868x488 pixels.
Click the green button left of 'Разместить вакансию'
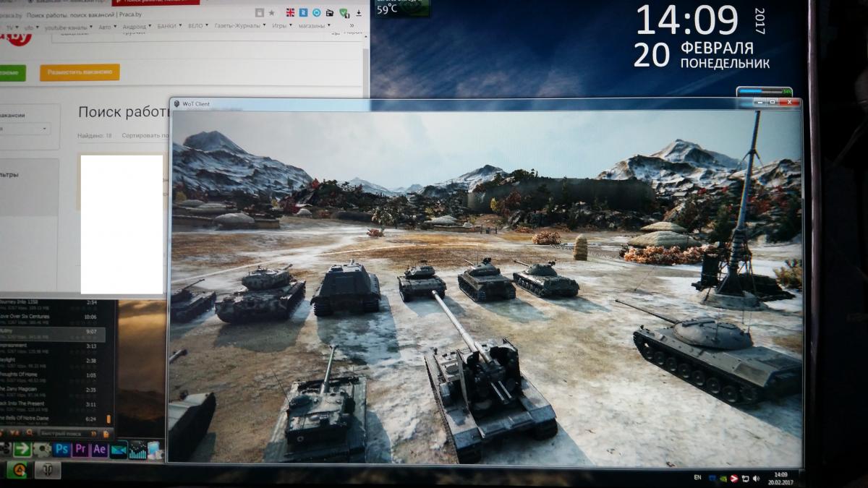pos(12,73)
